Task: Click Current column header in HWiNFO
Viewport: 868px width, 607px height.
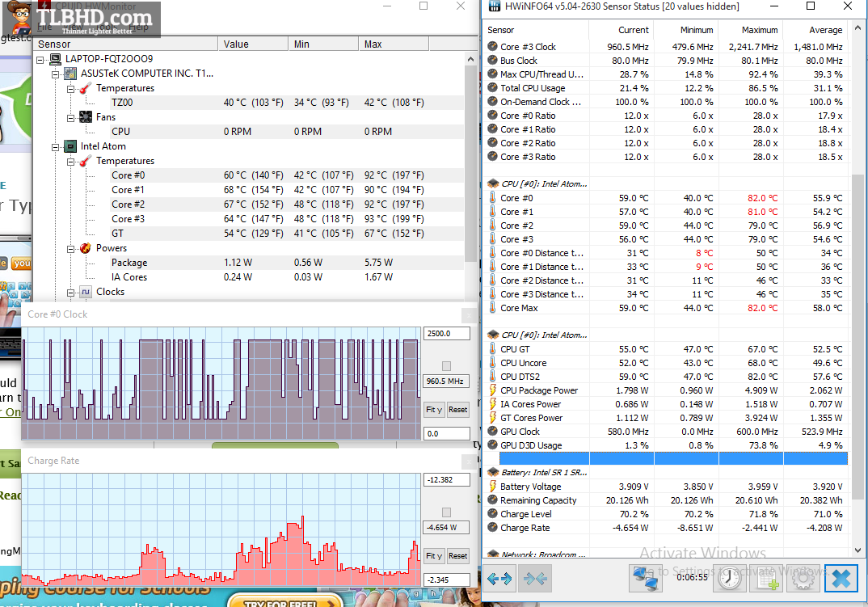Action: 622,30
